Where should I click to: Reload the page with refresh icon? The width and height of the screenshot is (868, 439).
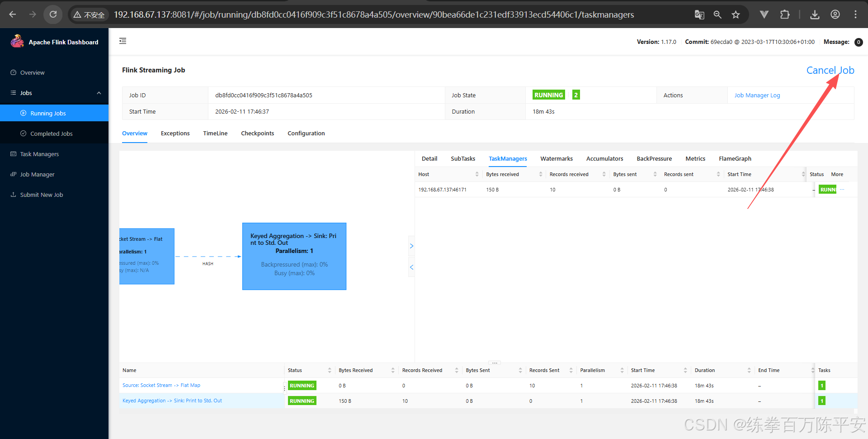pos(53,14)
